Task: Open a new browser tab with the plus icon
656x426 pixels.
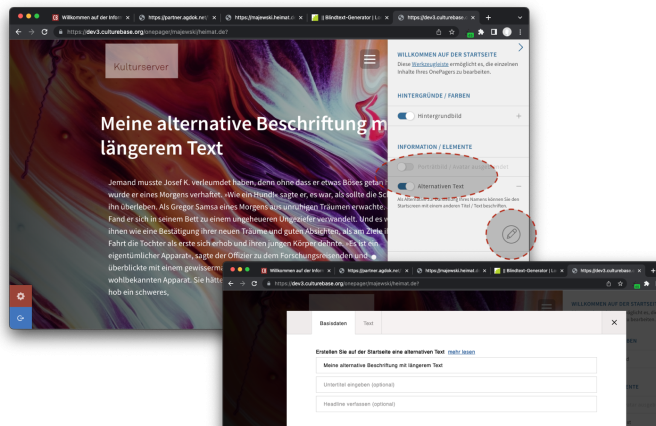Action: [x=488, y=18]
